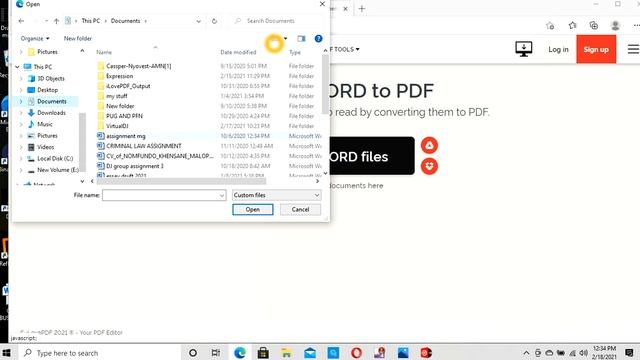The image size is (640, 360).
Task: Open Mail from the taskbar
Action: pos(310,353)
